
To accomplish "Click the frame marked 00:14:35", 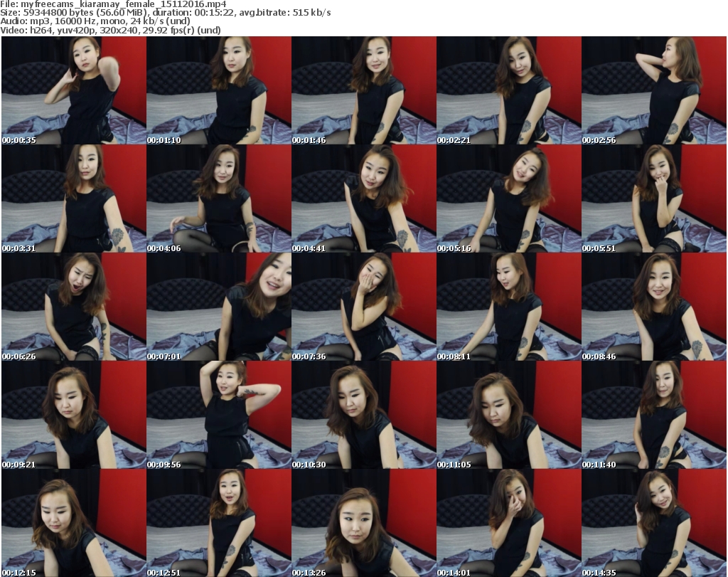I will pyautogui.click(x=654, y=523).
